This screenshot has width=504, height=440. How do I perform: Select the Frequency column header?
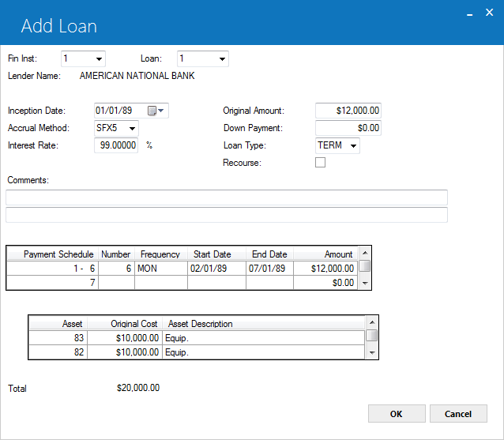(160, 254)
